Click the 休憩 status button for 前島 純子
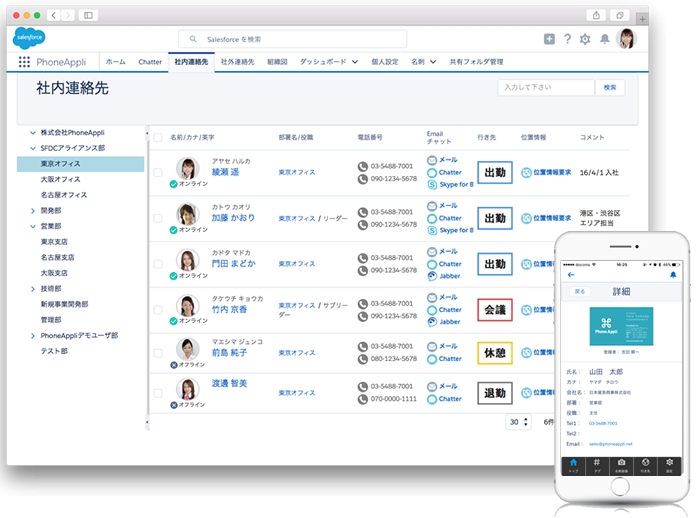The width and height of the screenshot is (700, 518). (495, 353)
